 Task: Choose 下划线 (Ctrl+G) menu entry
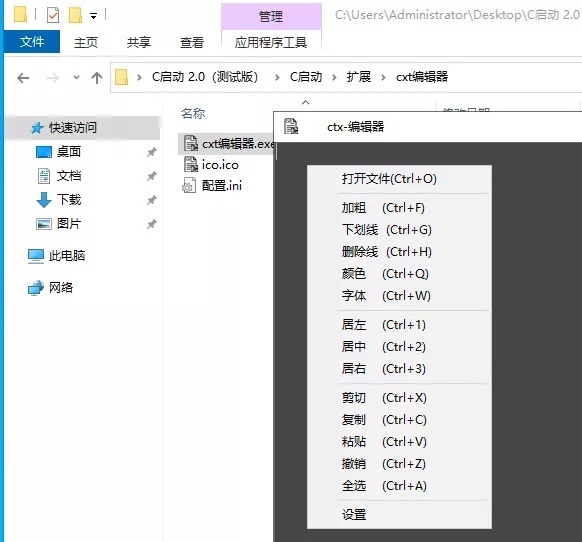tap(399, 230)
